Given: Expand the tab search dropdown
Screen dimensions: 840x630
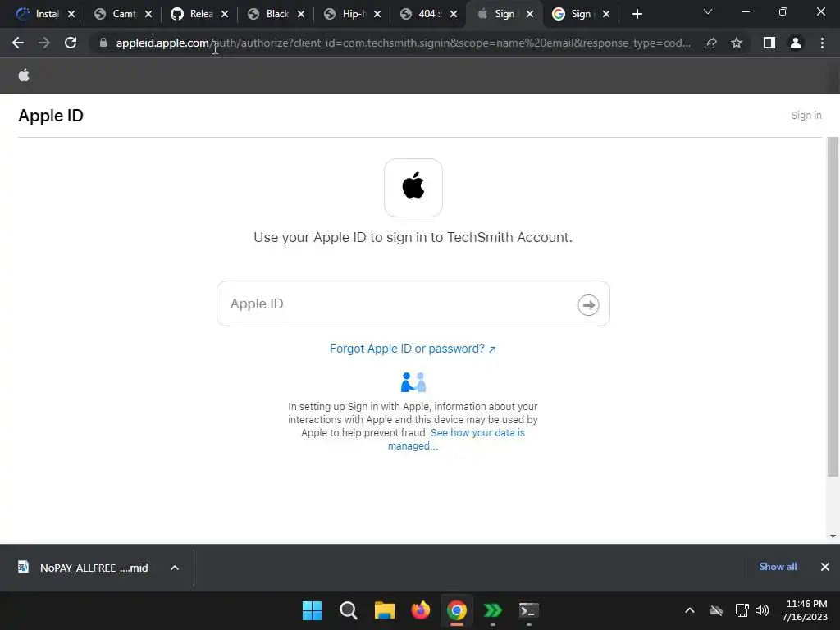Looking at the screenshot, I should point(708,11).
